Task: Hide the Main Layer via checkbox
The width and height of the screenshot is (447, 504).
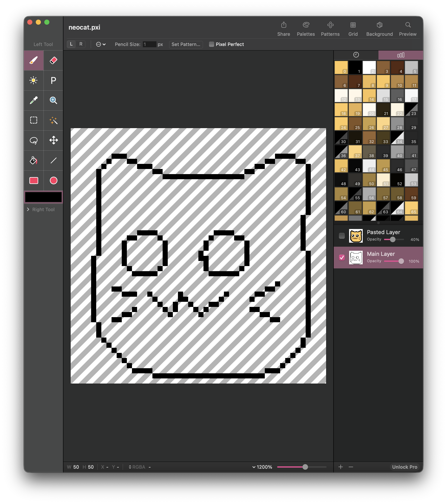Action: click(x=342, y=257)
